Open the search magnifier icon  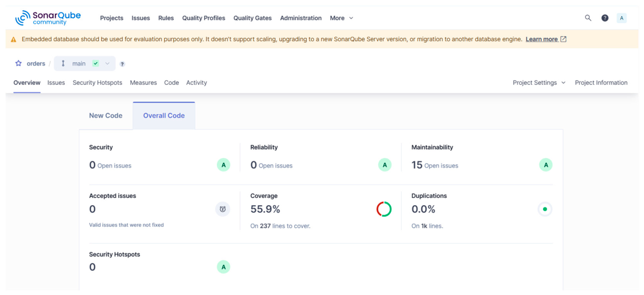tap(588, 18)
